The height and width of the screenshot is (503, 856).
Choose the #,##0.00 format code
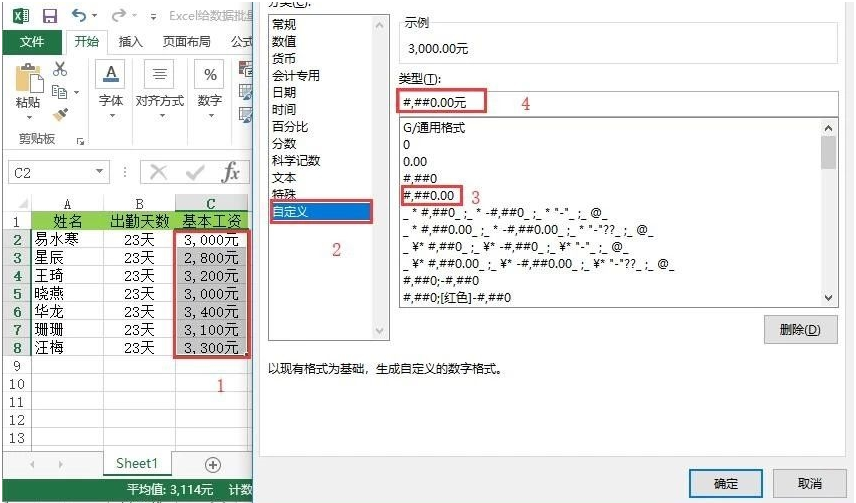[429, 196]
